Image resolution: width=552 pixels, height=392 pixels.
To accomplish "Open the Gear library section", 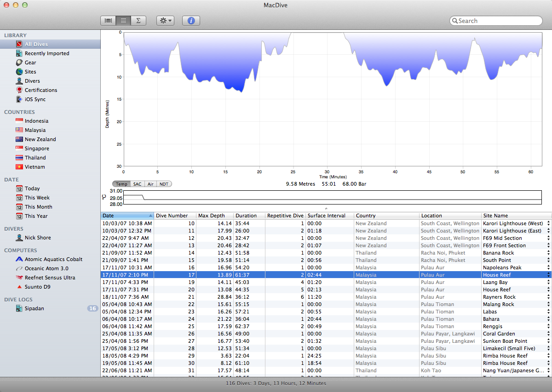I will tap(30, 62).
